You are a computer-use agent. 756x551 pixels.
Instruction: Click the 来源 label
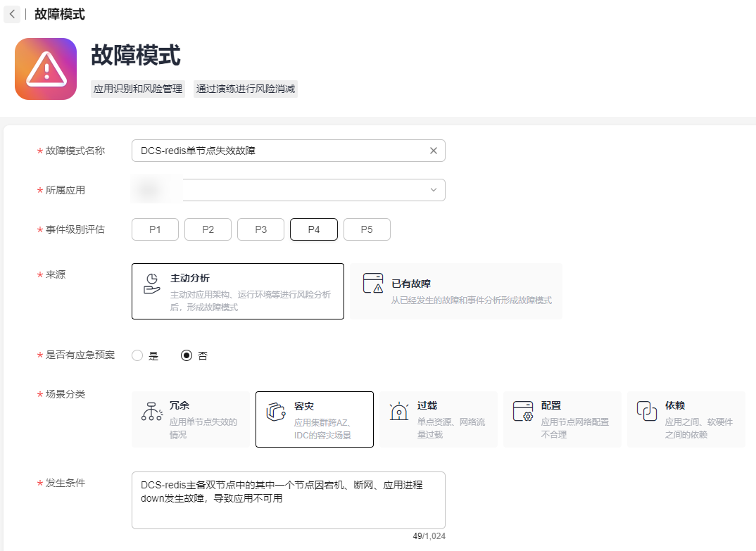56,274
